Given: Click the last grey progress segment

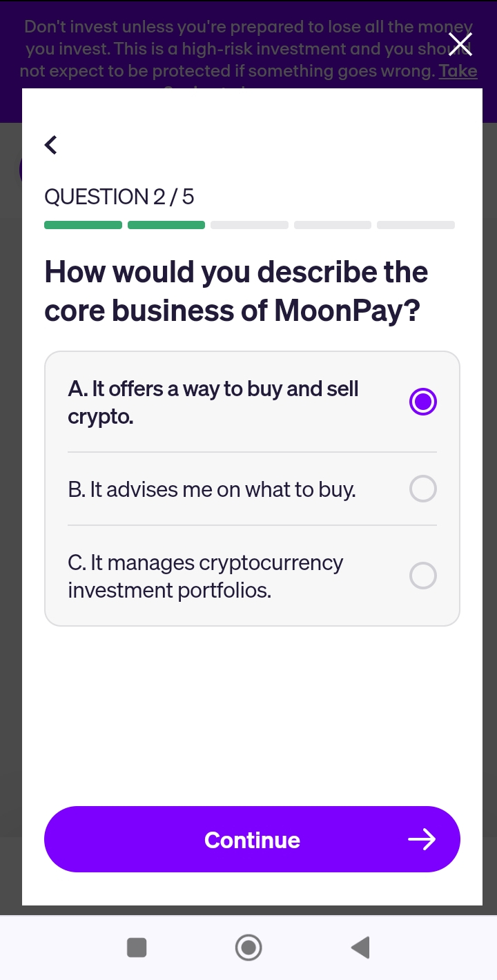Looking at the screenshot, I should [416, 225].
